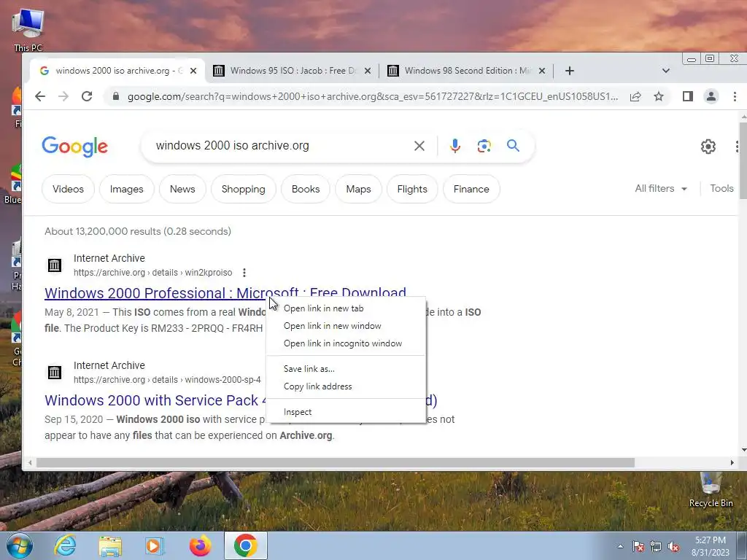
Task: Expand the tab search chevron dropdown
Action: click(x=665, y=71)
